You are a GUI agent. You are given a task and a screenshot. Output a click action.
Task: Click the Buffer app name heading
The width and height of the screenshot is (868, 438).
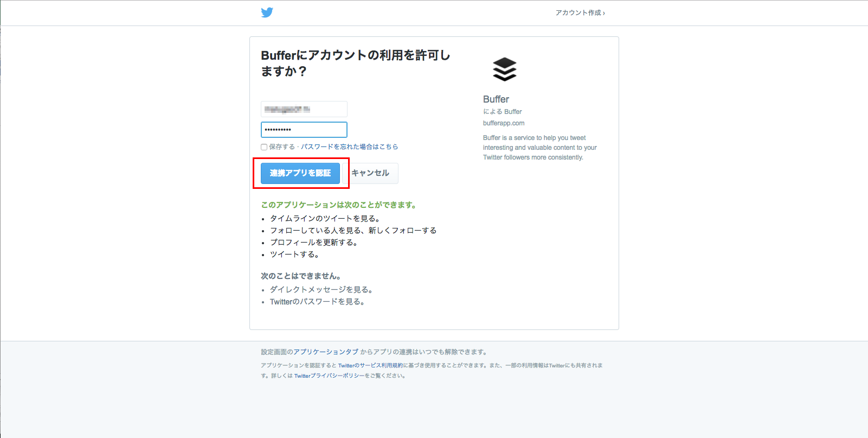coord(496,99)
